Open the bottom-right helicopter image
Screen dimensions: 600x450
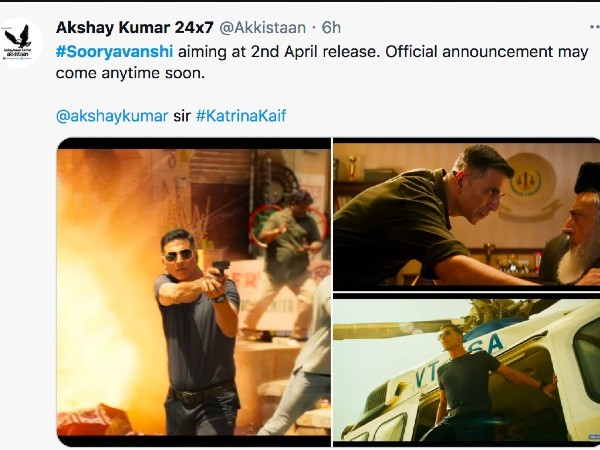[465, 369]
